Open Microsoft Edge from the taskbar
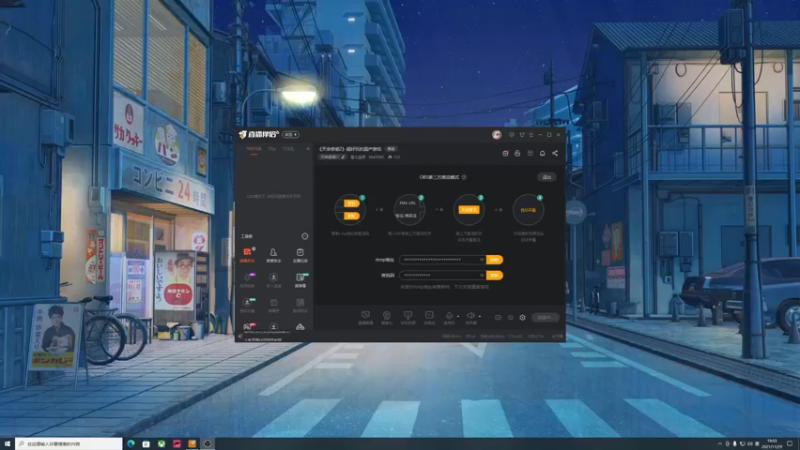 pos(131,444)
